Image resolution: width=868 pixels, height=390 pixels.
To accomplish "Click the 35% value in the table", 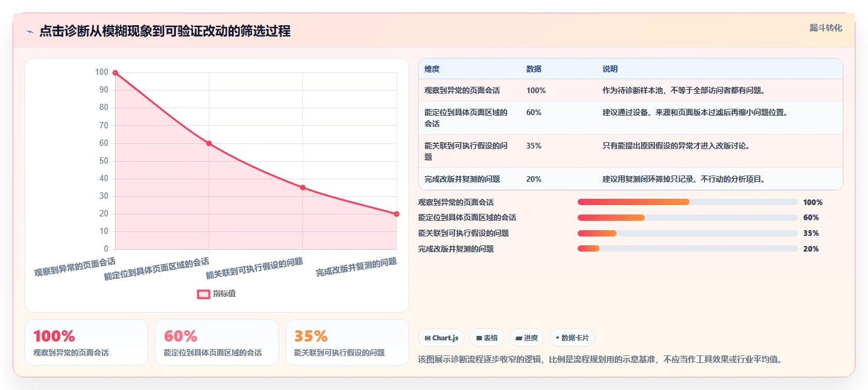I will [x=534, y=146].
